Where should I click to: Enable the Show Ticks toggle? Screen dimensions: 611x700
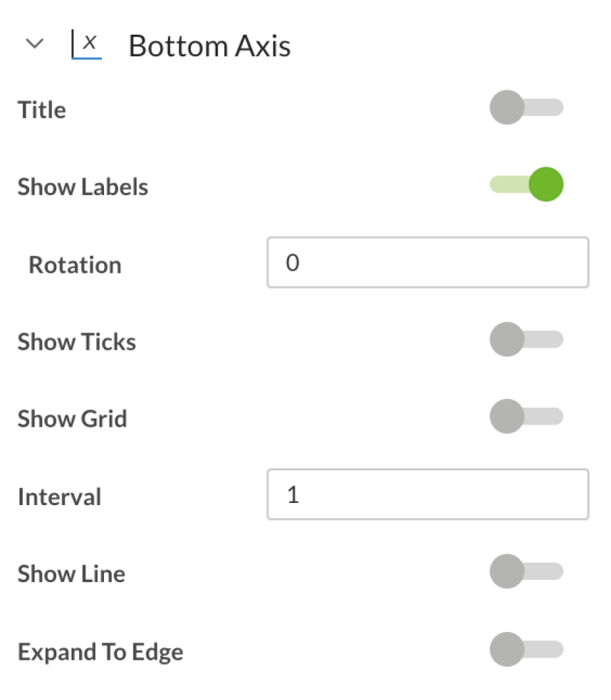pos(526,339)
